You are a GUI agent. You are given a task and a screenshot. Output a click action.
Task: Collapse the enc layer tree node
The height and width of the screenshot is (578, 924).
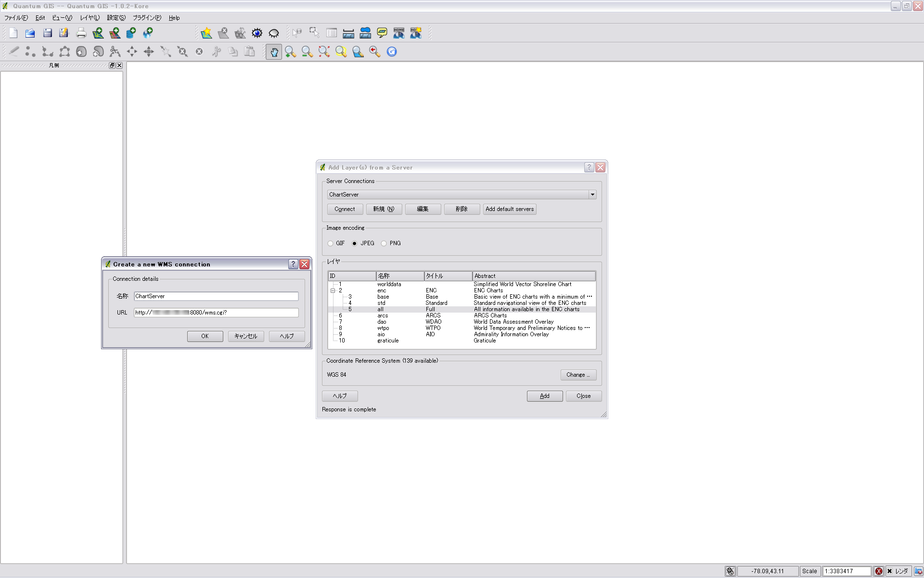click(x=333, y=290)
